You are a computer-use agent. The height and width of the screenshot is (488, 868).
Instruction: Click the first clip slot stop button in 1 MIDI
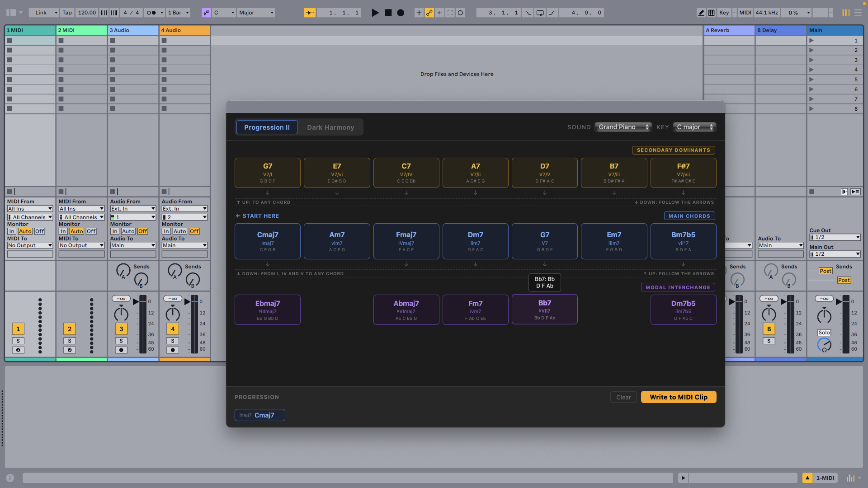pyautogui.click(x=9, y=40)
